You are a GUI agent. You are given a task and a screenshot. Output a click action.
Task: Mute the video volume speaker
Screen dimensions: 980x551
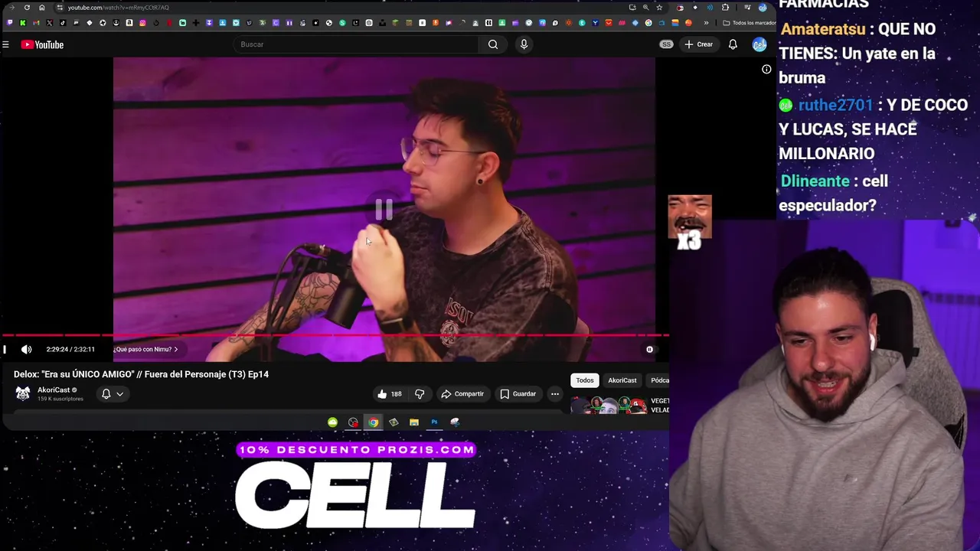26,350
